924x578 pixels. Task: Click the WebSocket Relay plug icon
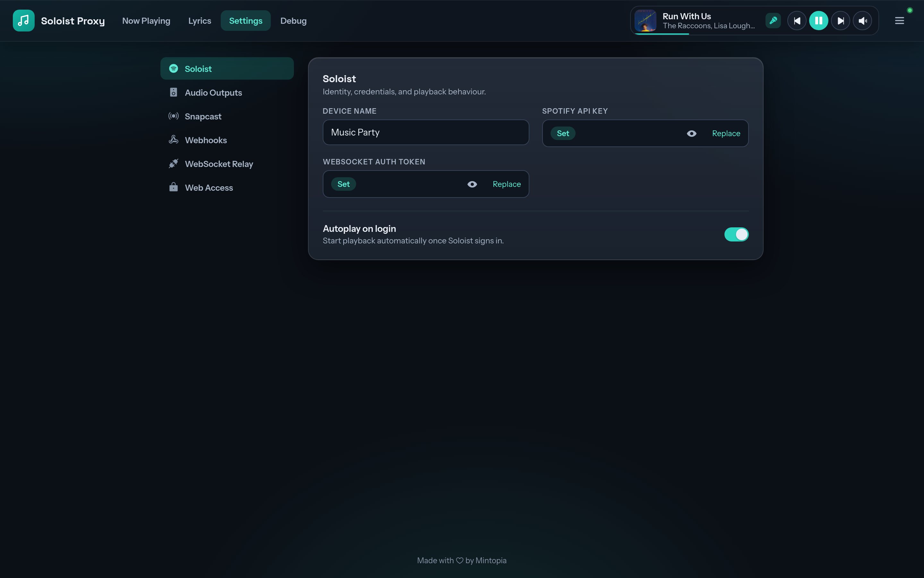pyautogui.click(x=173, y=164)
